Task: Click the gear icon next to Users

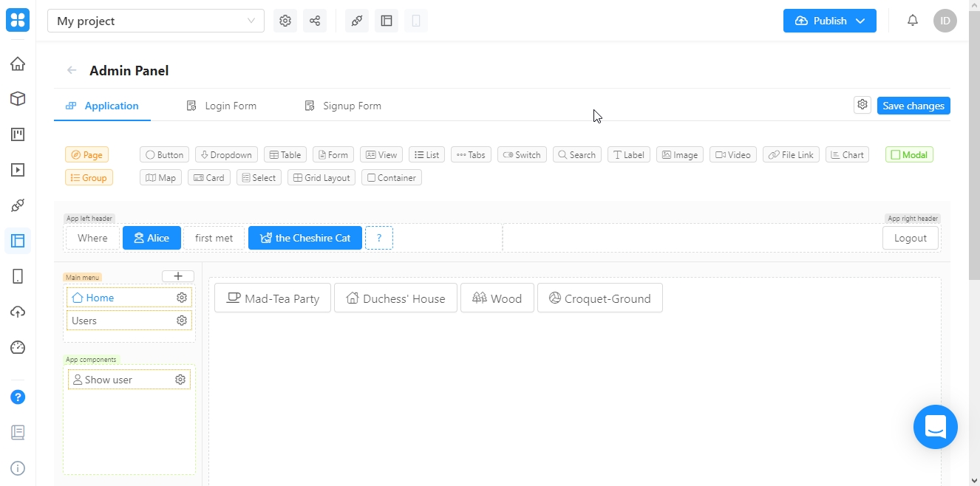Action: coord(182,321)
